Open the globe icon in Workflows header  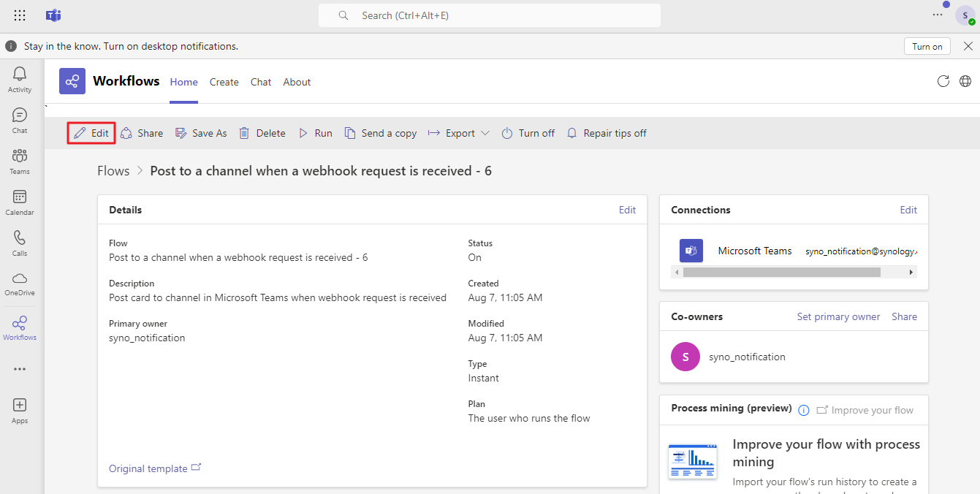pos(965,81)
